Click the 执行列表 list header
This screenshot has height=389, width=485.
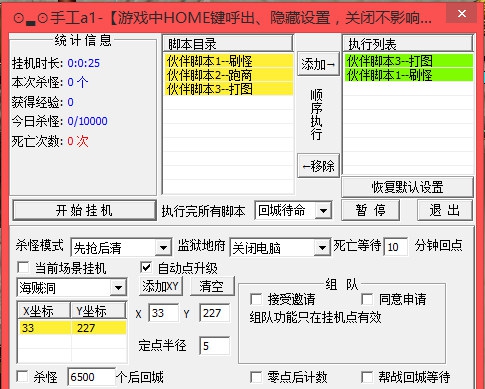(408, 44)
